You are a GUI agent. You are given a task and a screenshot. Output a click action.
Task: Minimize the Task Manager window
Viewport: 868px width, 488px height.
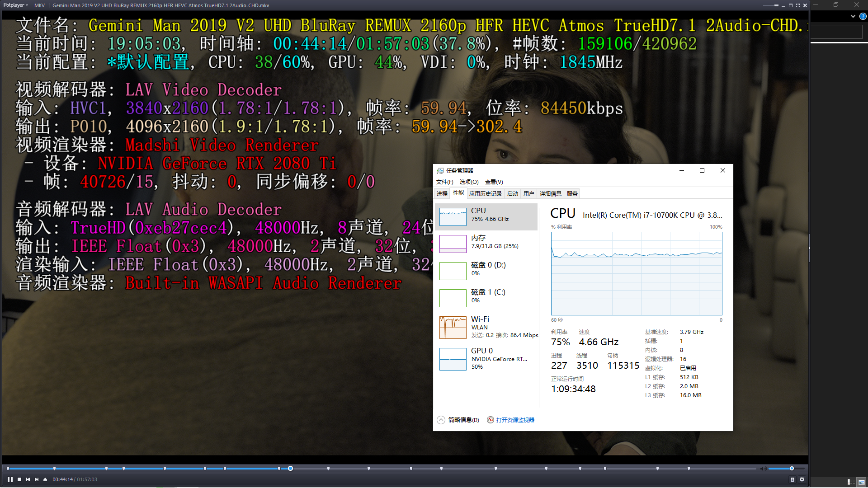coord(681,170)
